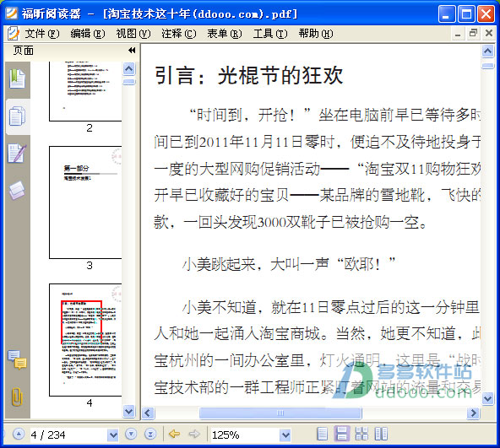The image size is (500, 448).
Task: Jump to last page round button
Action: click(x=150, y=434)
